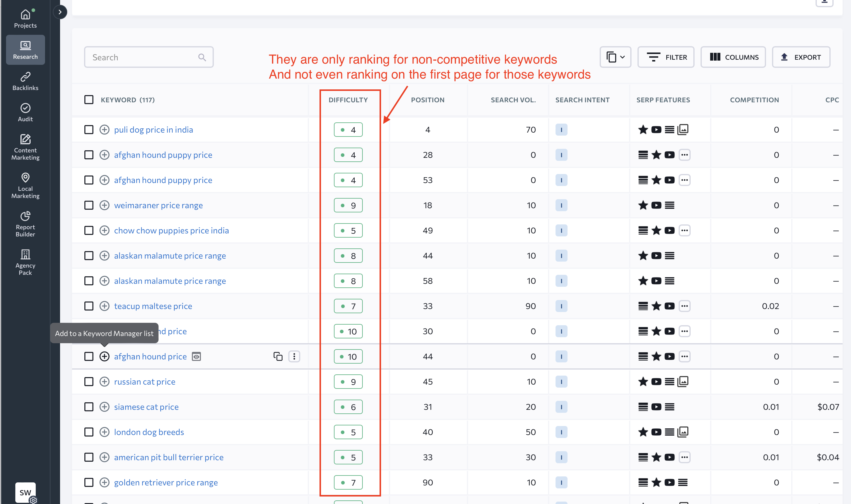Click star SERP icon for weimaraner price range

(x=643, y=205)
